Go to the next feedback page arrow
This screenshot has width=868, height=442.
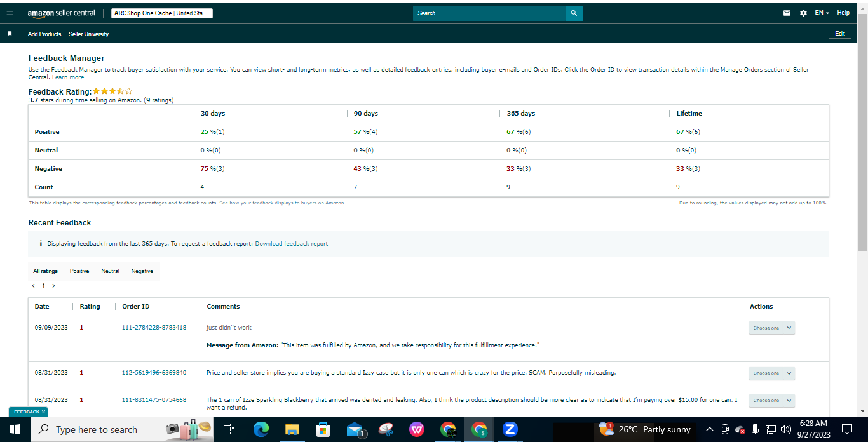point(53,286)
